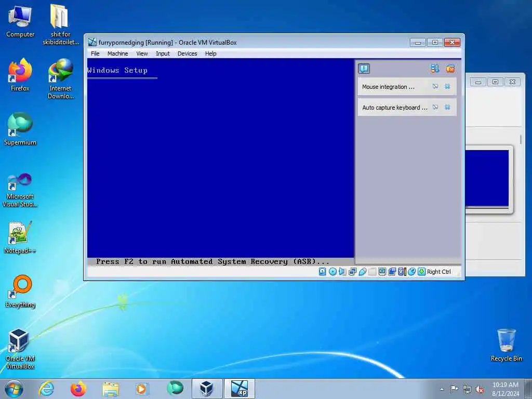Dismiss the Auto capture keyboard notification
The width and height of the screenshot is (532, 399).
[447, 107]
